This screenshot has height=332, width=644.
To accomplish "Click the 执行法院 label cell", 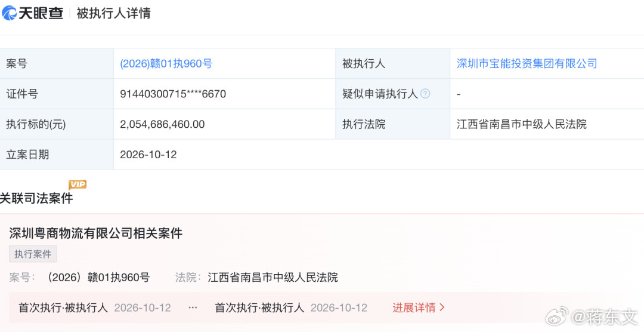I will pyautogui.click(x=392, y=124).
